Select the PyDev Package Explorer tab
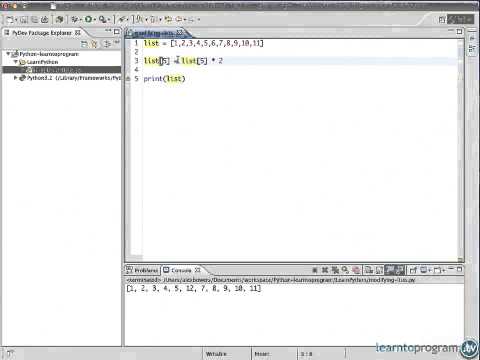 42,33
